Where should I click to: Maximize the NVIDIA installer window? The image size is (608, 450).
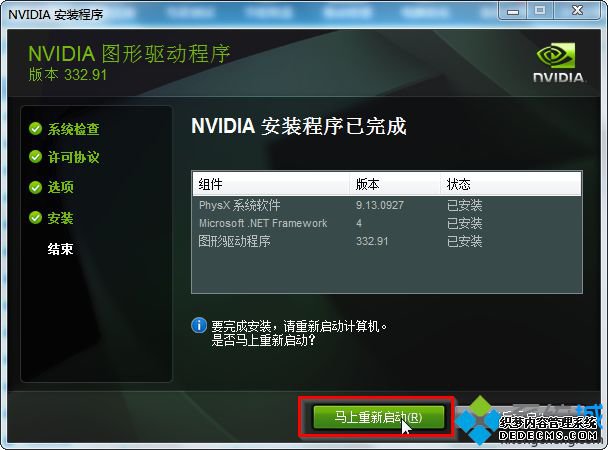[540, 10]
